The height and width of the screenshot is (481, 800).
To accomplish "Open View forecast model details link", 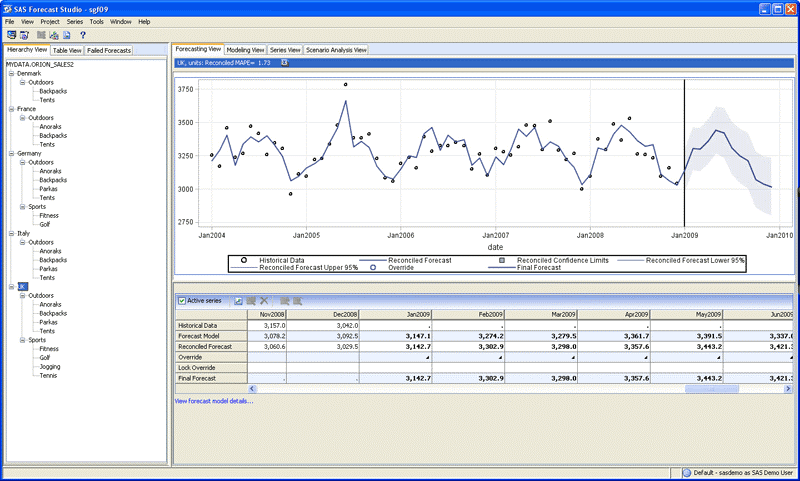I will 214,401.
